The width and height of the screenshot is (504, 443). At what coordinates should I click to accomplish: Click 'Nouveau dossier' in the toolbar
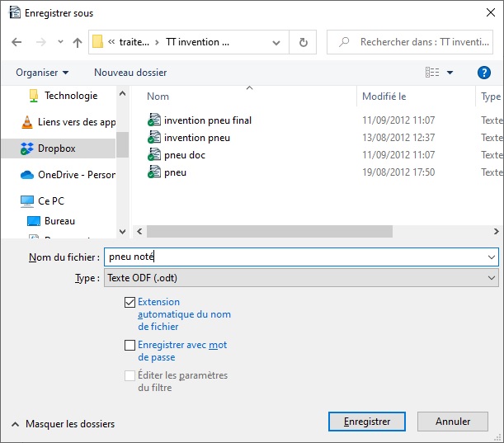[130, 73]
